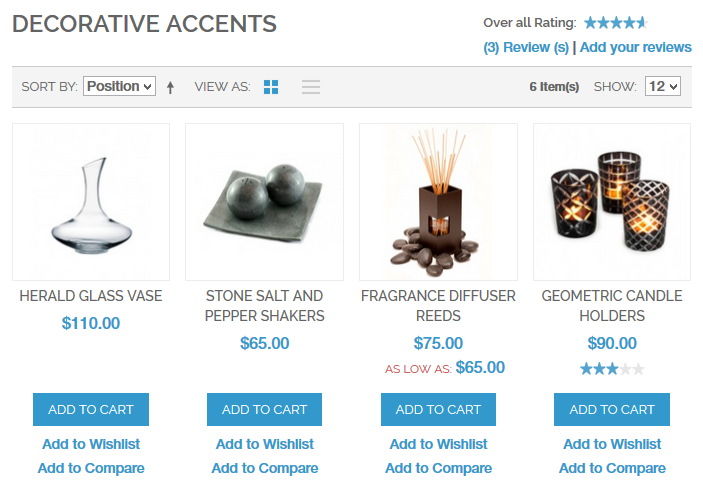Screen dimensions: 703x490
Task: Open the Show 12 items dropdown
Action: tap(663, 86)
